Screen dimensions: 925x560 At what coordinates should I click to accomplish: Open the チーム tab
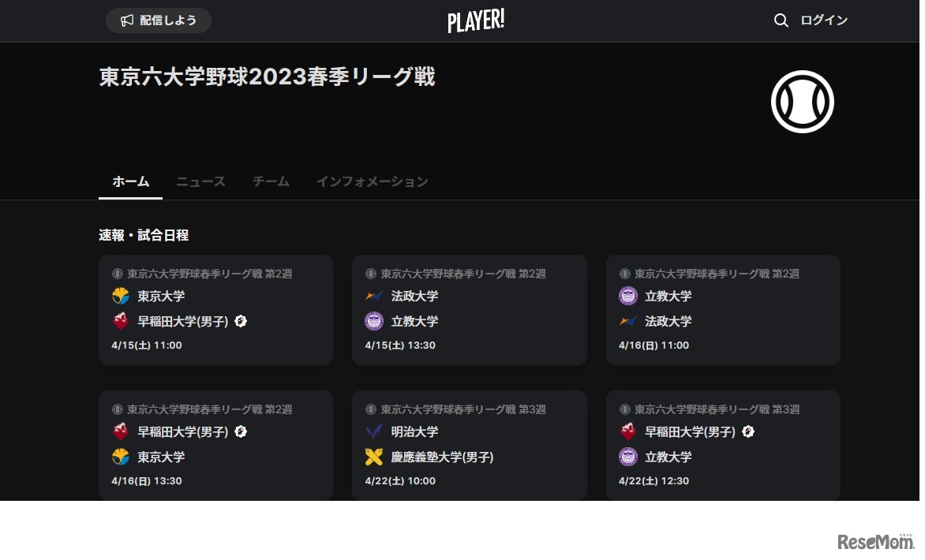tap(270, 181)
